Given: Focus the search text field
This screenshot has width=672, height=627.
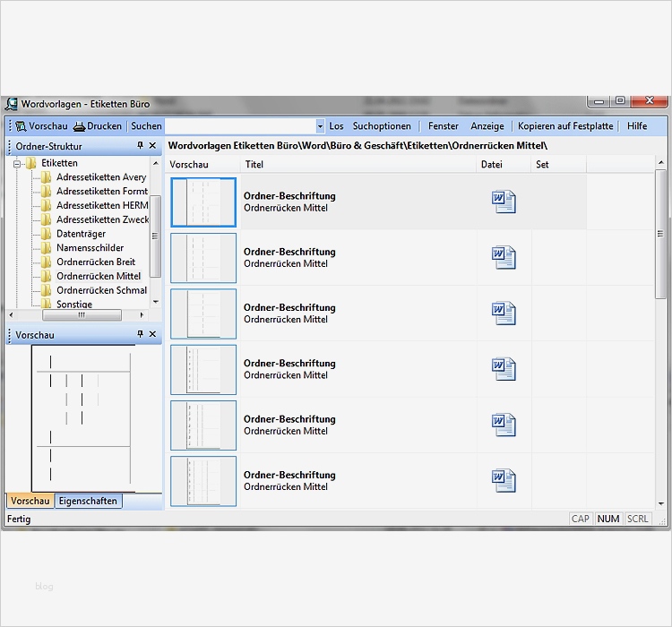Looking at the screenshot, I should [x=240, y=126].
